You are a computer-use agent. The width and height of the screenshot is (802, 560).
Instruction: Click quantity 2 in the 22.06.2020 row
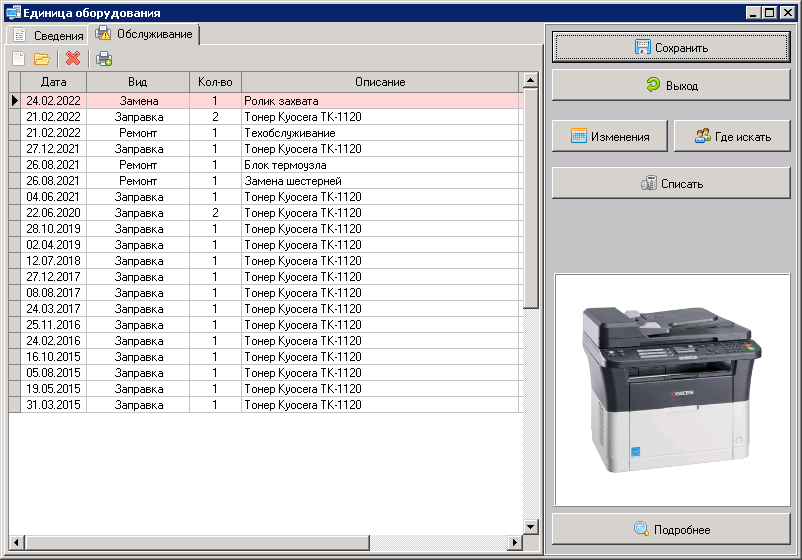[x=215, y=213]
